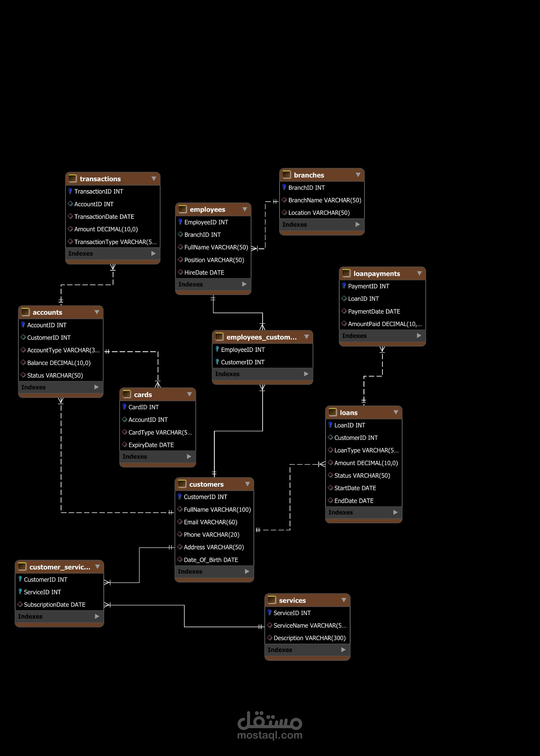Screen dimensions: 540x756
Task: Click EmployeeID primary key icon in employees
Action: (x=180, y=222)
